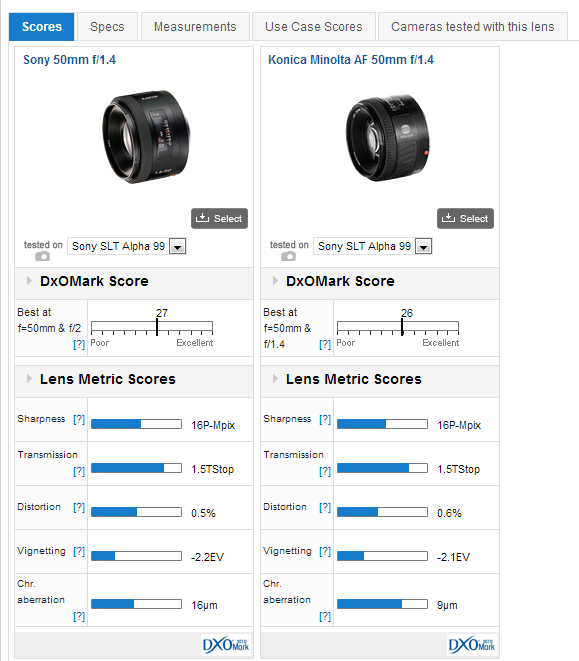Select the Sony 50mm f/1.4 lens

[x=219, y=218]
